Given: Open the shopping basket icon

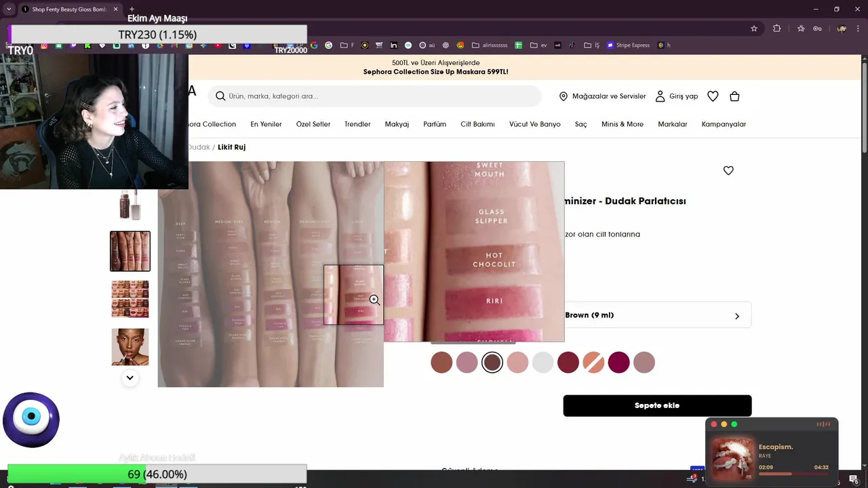Looking at the screenshot, I should (734, 96).
